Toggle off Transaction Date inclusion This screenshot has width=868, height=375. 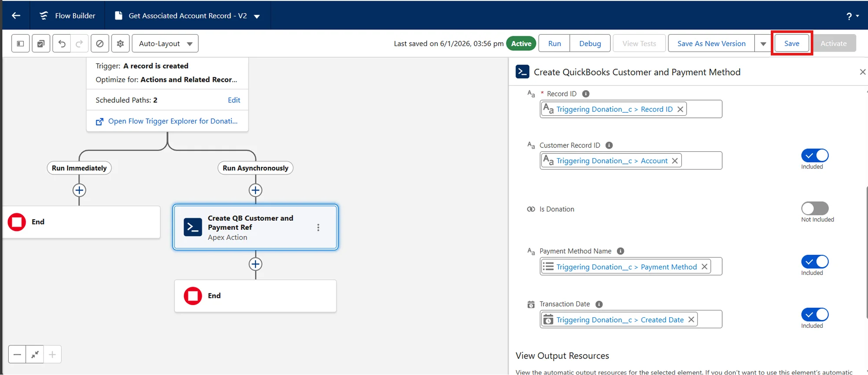(x=815, y=315)
